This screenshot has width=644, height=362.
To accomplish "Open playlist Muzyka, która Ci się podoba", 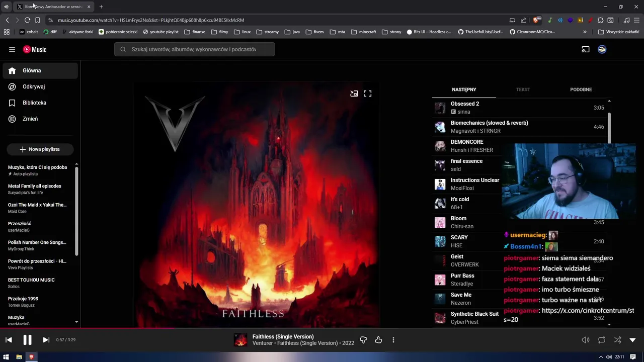I will click(x=38, y=170).
